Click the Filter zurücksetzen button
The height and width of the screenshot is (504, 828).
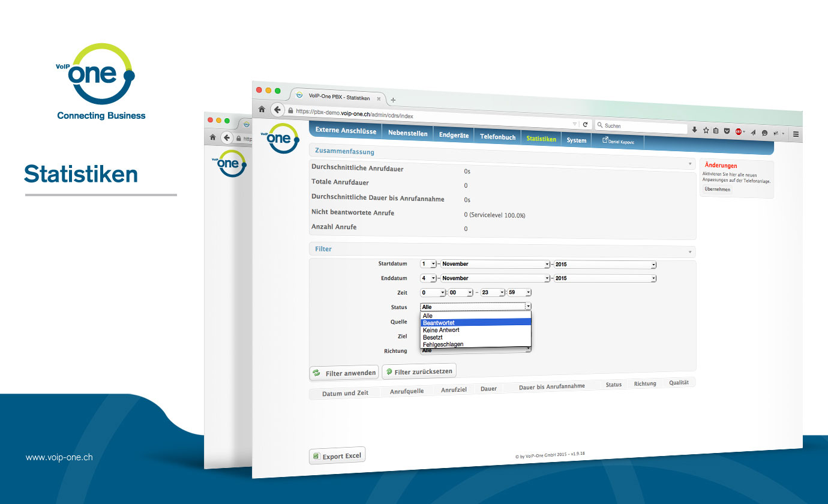coord(419,372)
